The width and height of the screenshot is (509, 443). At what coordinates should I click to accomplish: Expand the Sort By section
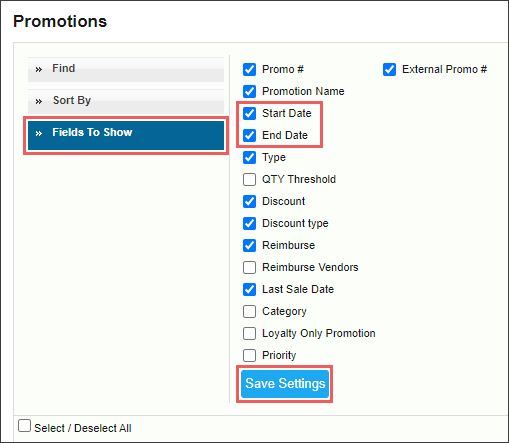[126, 101]
